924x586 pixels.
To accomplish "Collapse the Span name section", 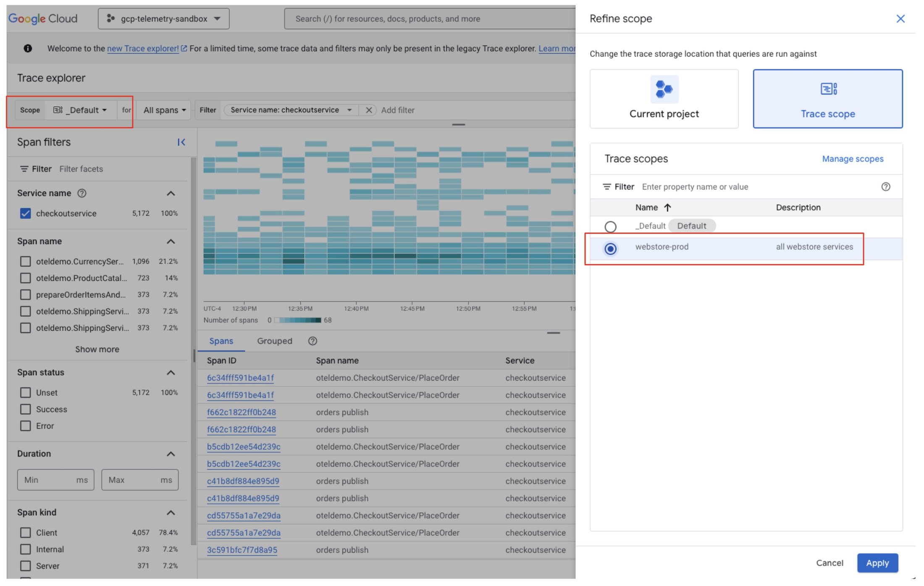I will pos(171,242).
